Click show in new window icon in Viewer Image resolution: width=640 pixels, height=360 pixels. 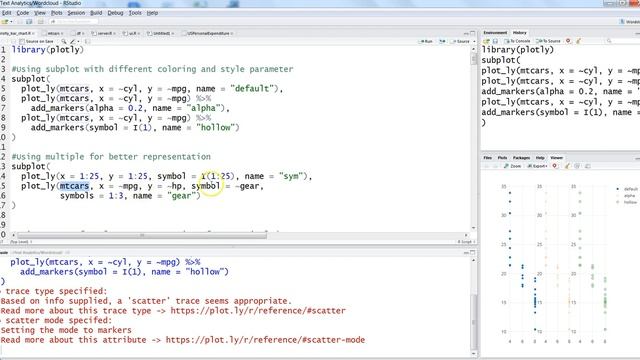click(588, 166)
